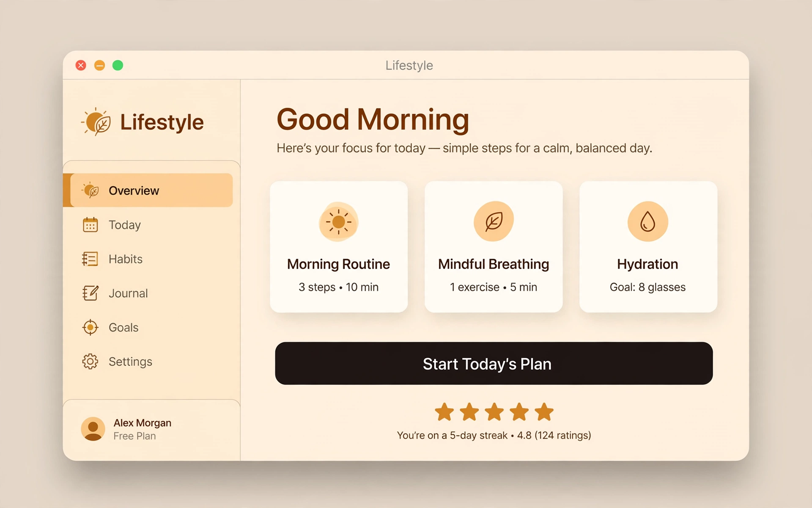Image resolution: width=812 pixels, height=508 pixels.
Task: Click the Journal pencil-notebook icon
Action: click(90, 293)
